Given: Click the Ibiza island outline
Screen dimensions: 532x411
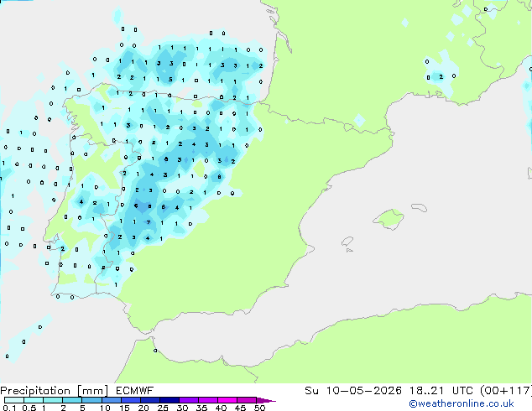Looking at the screenshot, I should [x=347, y=242].
